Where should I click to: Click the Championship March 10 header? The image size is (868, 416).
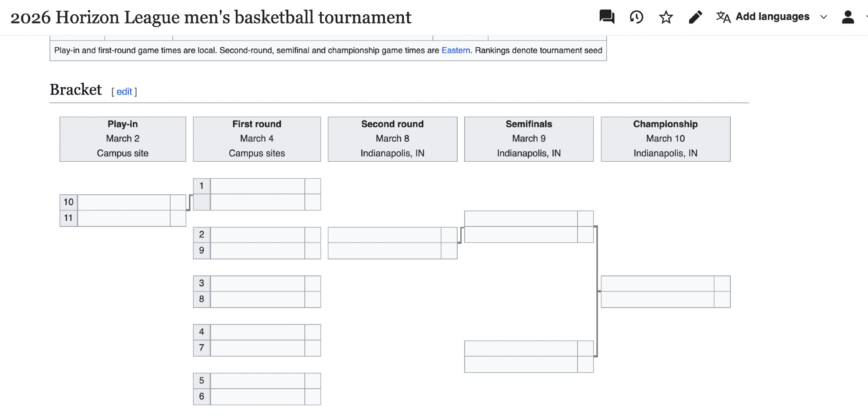click(665, 139)
